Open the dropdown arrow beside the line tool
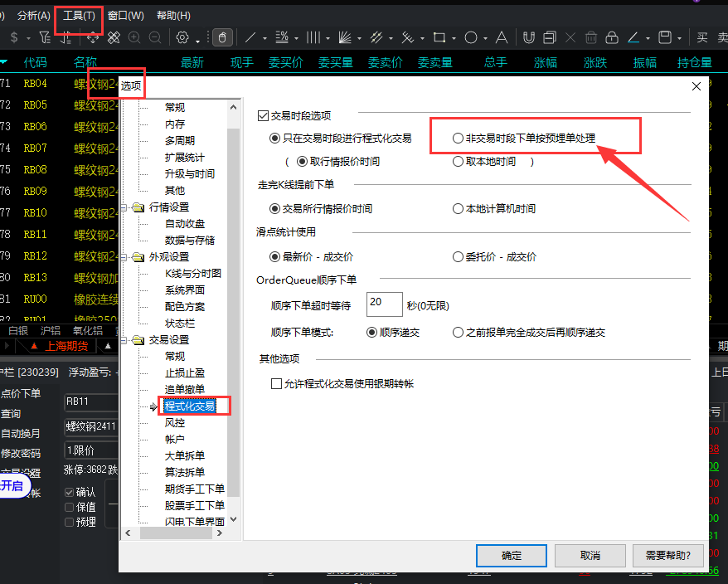The height and width of the screenshot is (584, 728). pos(265,38)
